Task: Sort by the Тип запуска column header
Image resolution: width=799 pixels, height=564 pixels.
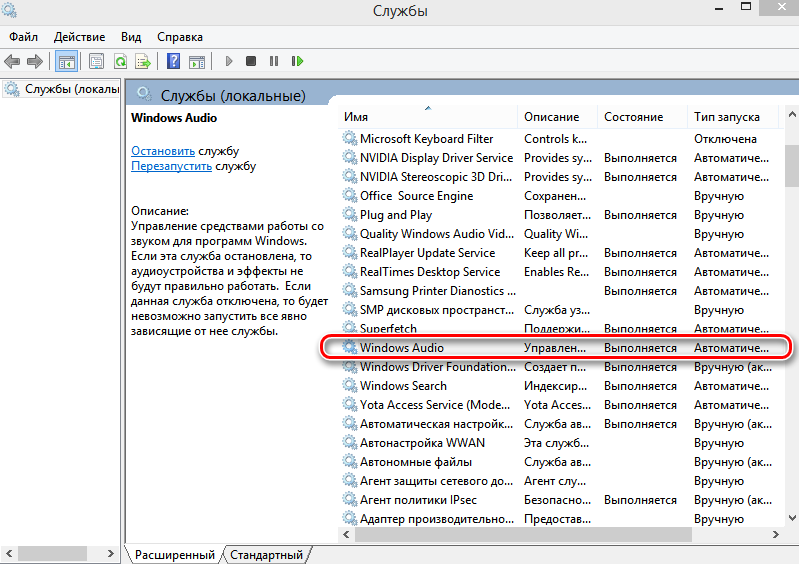Action: (x=733, y=117)
